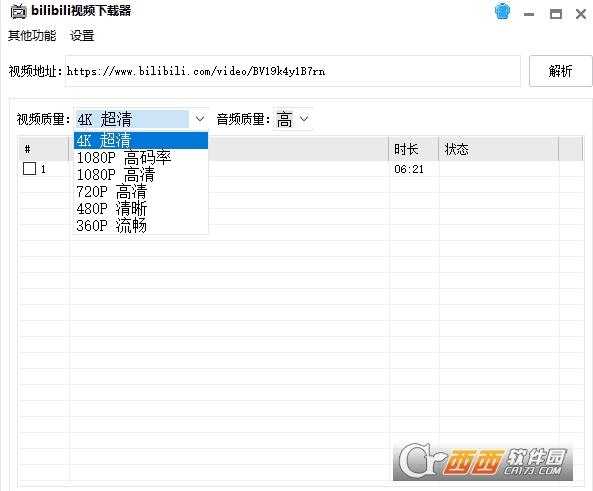Open the 设置 menu
This screenshot has height=491, width=593.
click(x=82, y=36)
